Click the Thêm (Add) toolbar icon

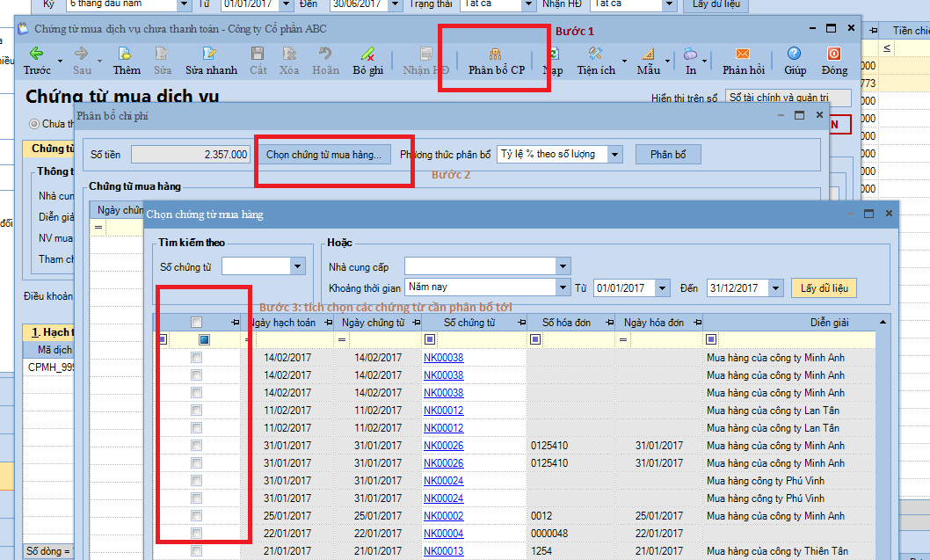(126, 55)
